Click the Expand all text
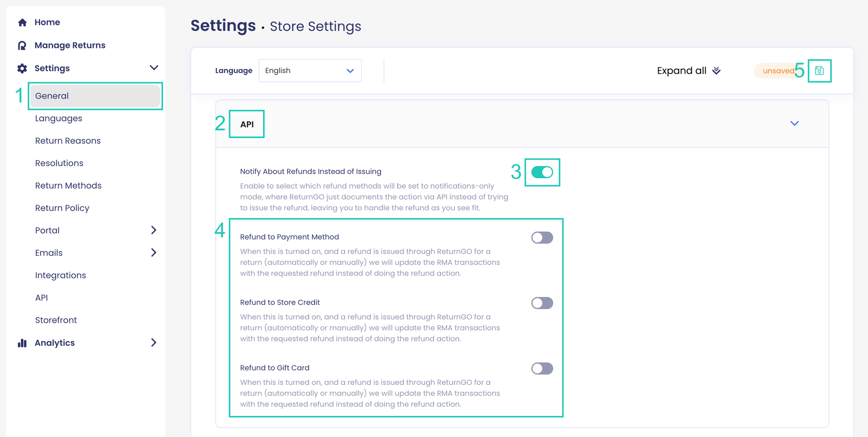The image size is (868, 437). tap(681, 71)
